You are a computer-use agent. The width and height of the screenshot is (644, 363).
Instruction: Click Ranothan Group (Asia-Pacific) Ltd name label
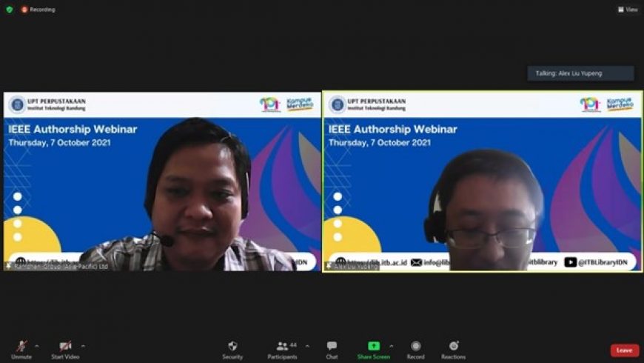(57, 267)
